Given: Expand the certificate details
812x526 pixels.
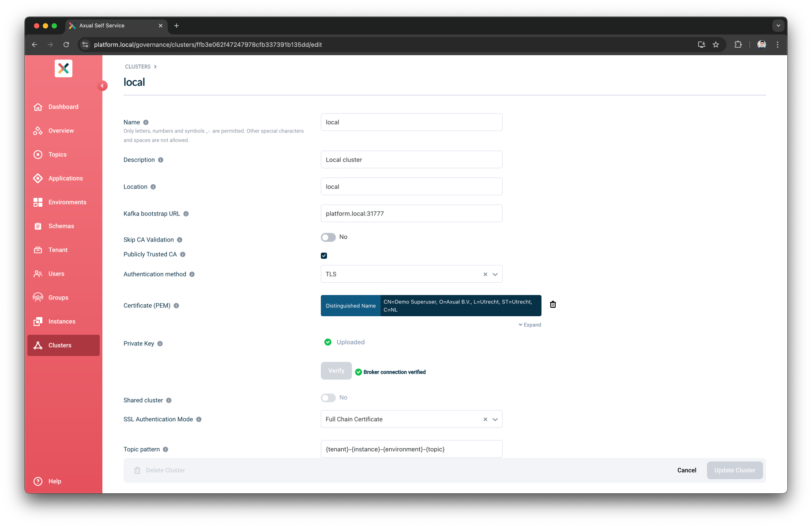Looking at the screenshot, I should point(530,325).
